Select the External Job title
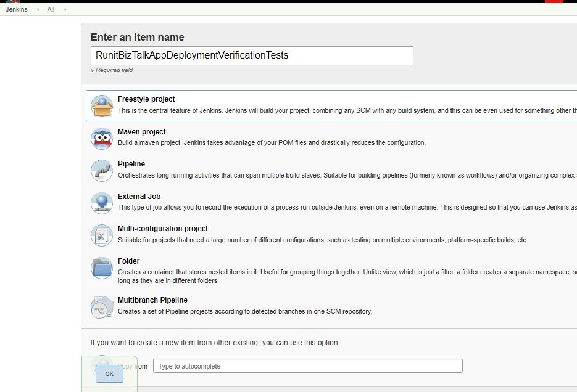577x392 pixels. (x=139, y=196)
